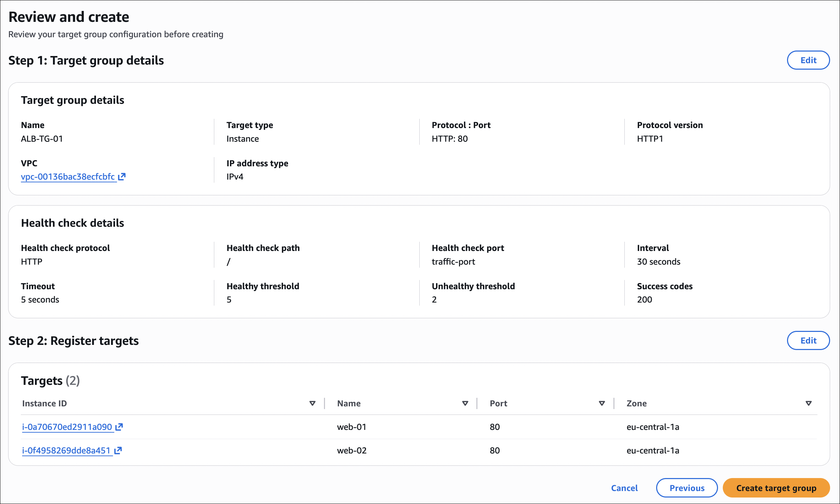Sort by the Instance ID column arrow
The height and width of the screenshot is (504, 840).
(312, 403)
